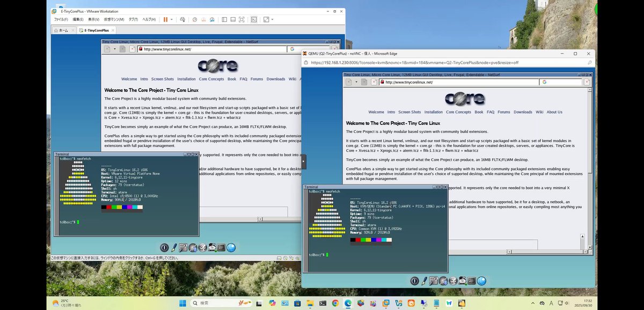Open Welcome link in VMware NetSurf page

[x=129, y=79]
